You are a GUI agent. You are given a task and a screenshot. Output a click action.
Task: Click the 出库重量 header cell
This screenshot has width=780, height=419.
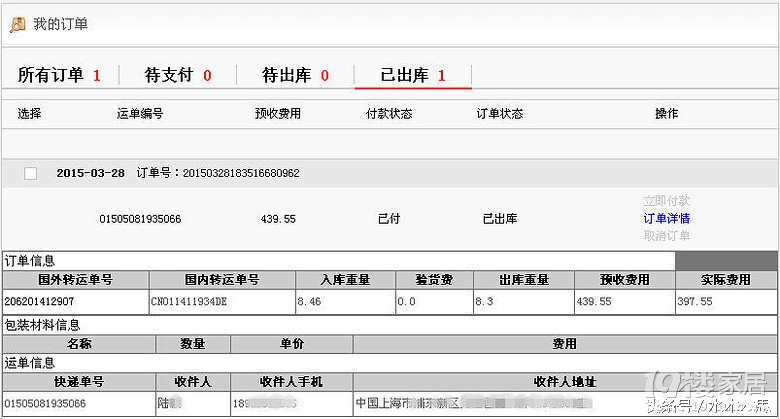[524, 280]
